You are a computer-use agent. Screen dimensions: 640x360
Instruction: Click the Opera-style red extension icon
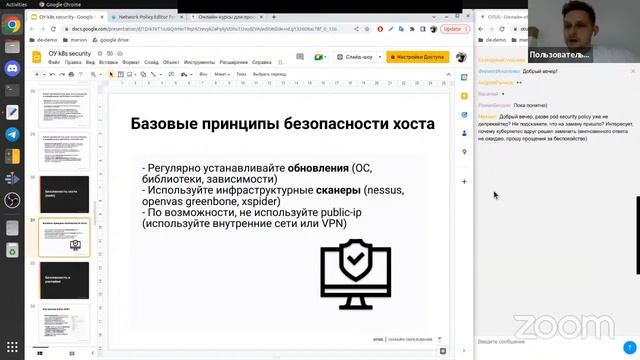pyautogui.click(x=380, y=29)
